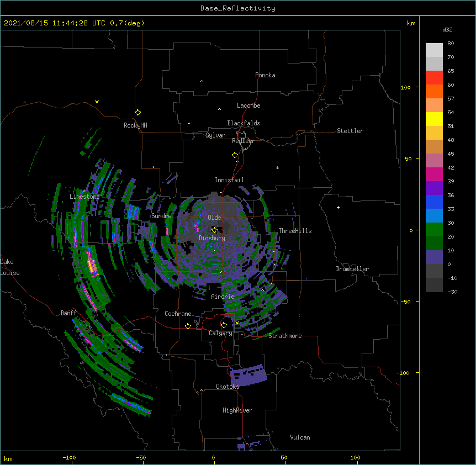Select the green 30-20 dBZ legend swatch
Image resolution: width=476 pixels, height=465 pixels.
(434, 230)
